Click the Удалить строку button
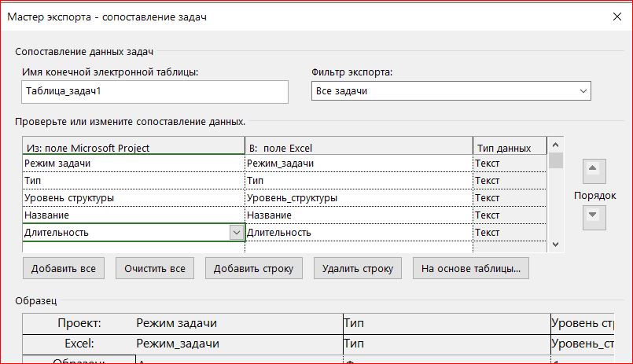633x364 pixels. coord(358,268)
